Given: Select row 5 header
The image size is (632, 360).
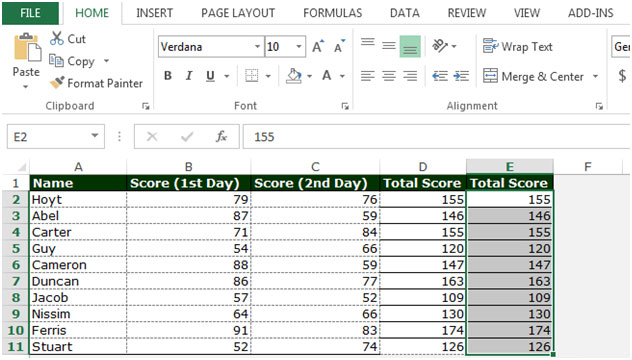Looking at the screenshot, I should click(x=16, y=248).
